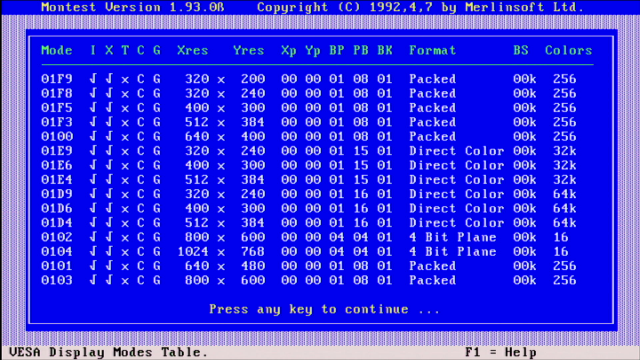Screen dimensions: 640x360
Task: Click the F1 = Help status text
Action: click(501, 352)
